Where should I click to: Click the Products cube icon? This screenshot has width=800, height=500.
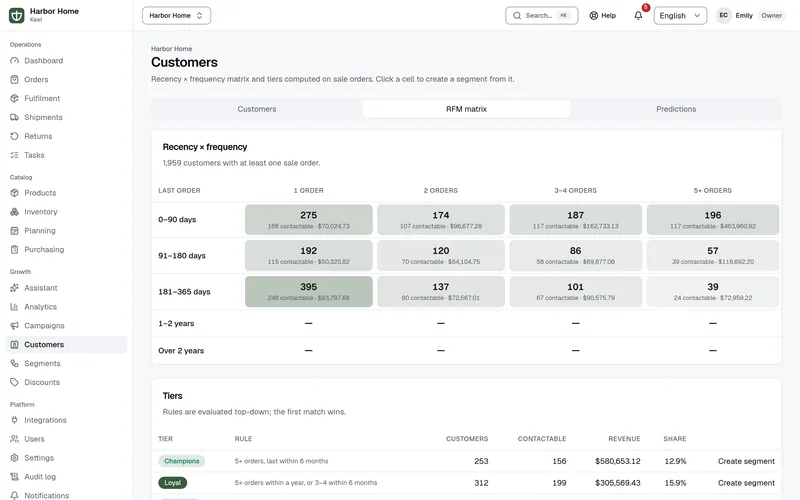tap(14, 193)
